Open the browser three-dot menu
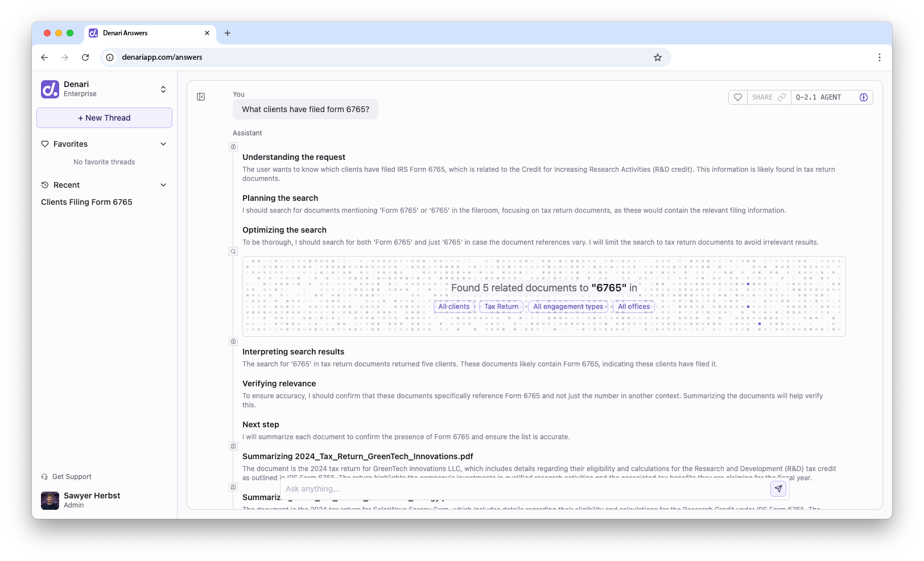Viewport: 924px width, 561px height. (879, 57)
